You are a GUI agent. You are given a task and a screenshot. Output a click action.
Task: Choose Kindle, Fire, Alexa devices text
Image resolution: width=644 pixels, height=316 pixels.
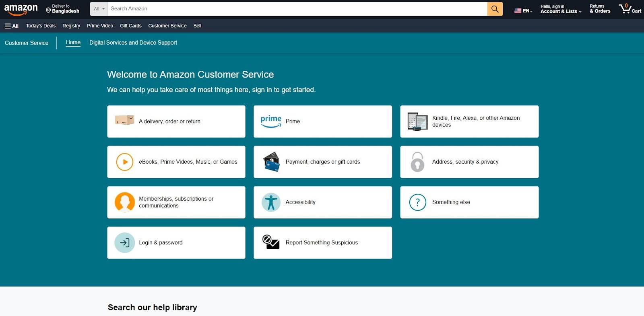[x=476, y=121]
